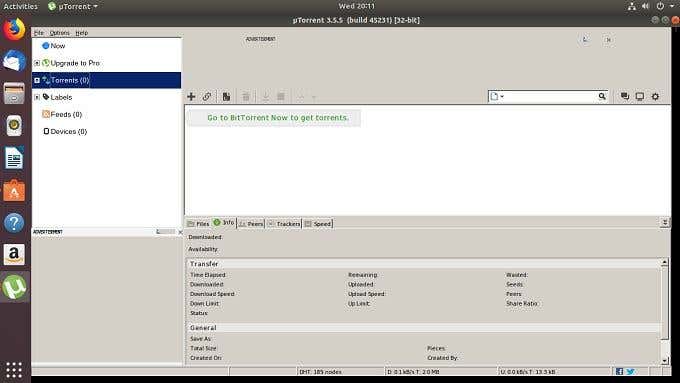Click the Twitter icon in status bar

(x=631, y=371)
